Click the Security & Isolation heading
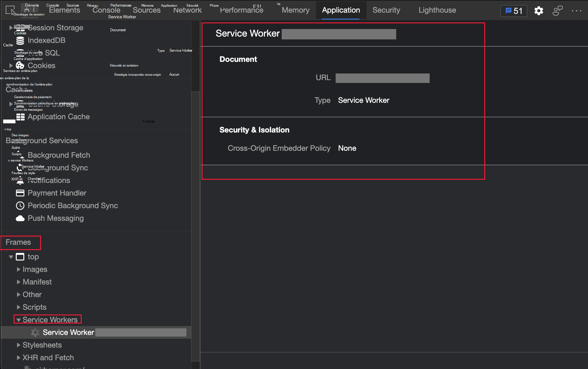 pos(254,130)
